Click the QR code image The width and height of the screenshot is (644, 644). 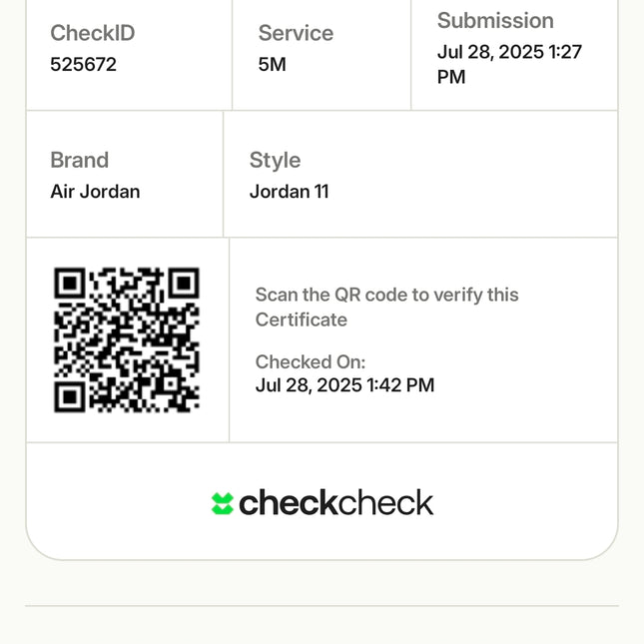(x=127, y=339)
